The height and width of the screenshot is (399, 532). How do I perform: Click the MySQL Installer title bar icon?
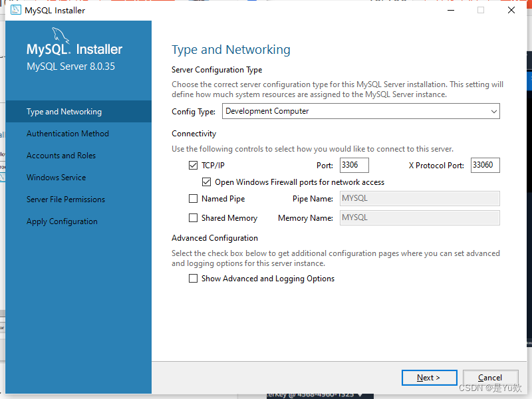pos(15,10)
